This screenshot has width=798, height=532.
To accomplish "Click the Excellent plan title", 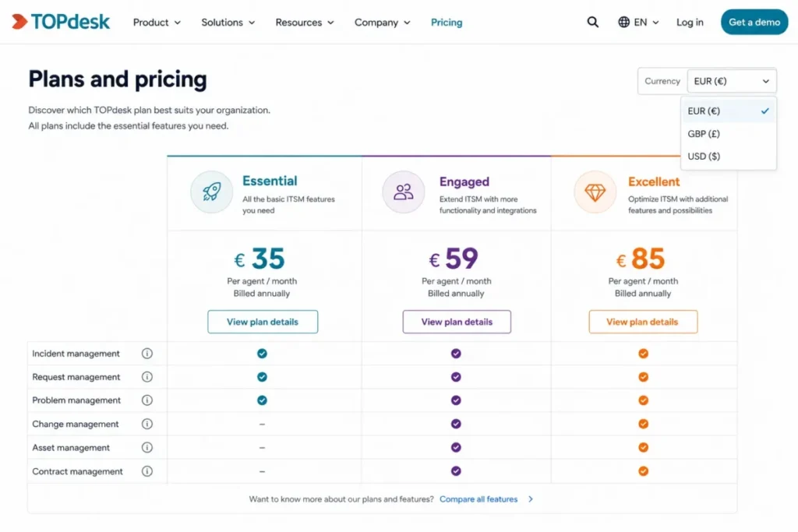I will (654, 181).
